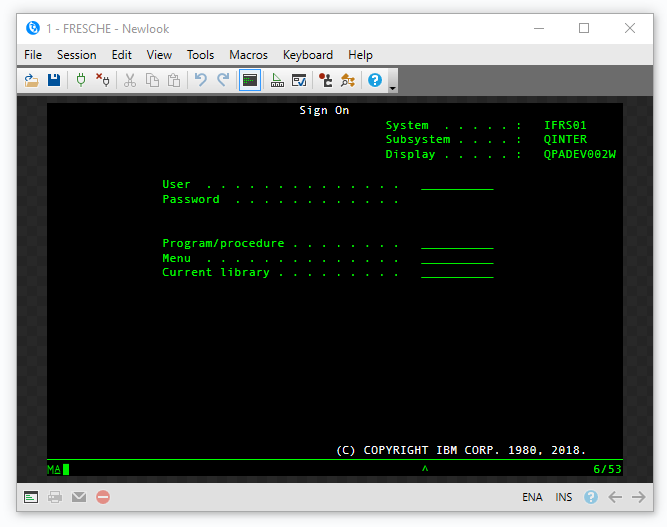Click the Redo arrow icon
The image size is (667, 527).
(x=223, y=80)
